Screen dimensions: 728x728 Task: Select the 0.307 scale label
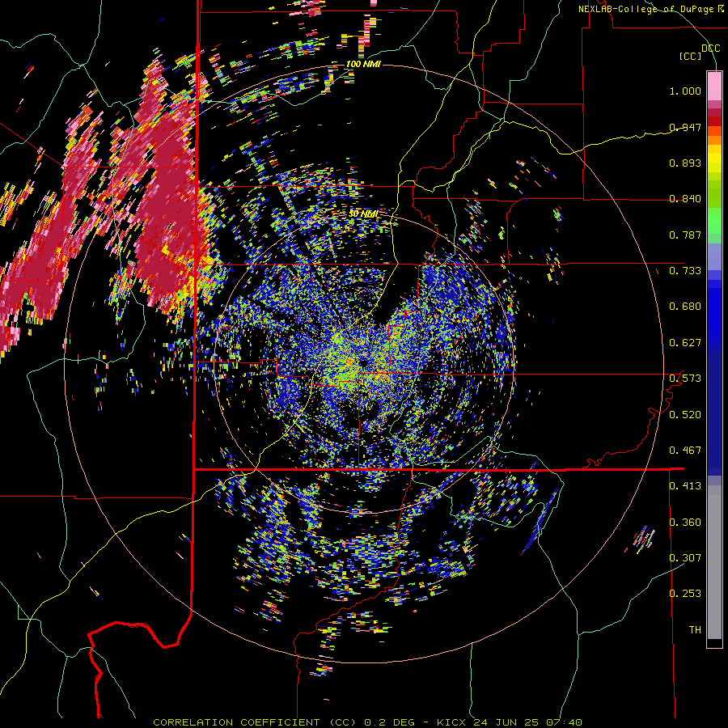point(685,558)
